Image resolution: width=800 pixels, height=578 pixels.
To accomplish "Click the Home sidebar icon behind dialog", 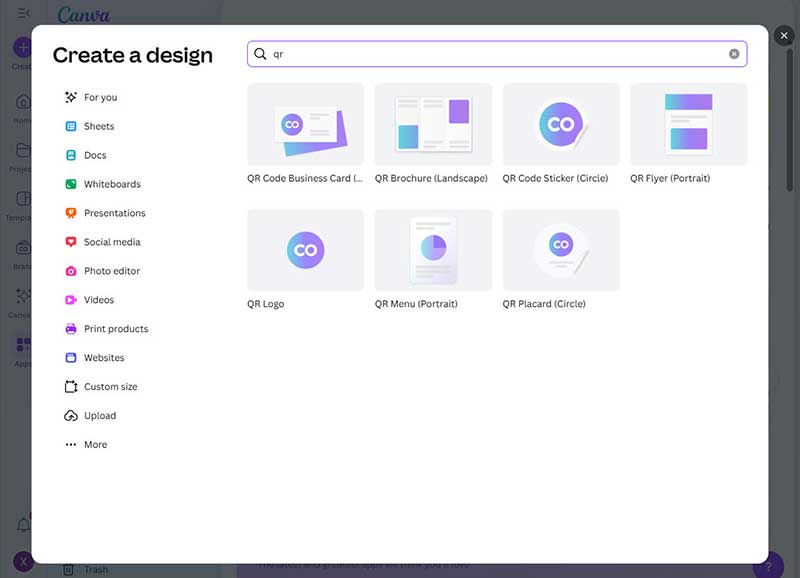I will (x=22, y=102).
